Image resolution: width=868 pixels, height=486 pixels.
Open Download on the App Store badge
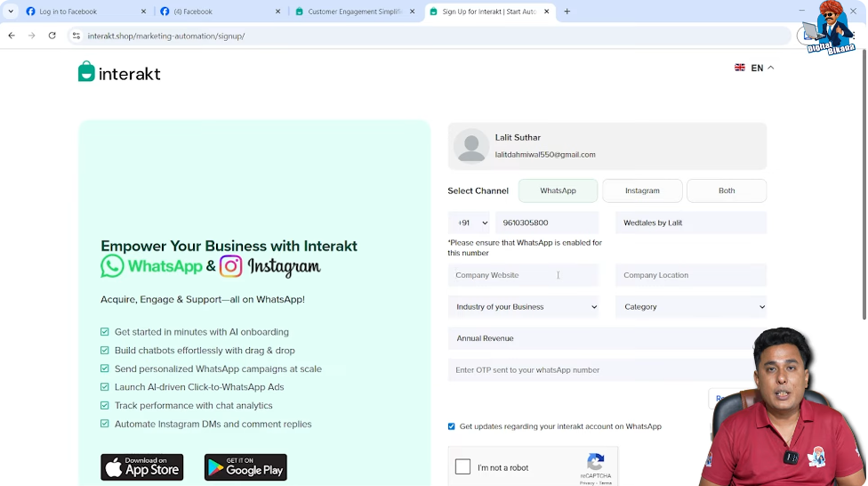pyautogui.click(x=141, y=466)
